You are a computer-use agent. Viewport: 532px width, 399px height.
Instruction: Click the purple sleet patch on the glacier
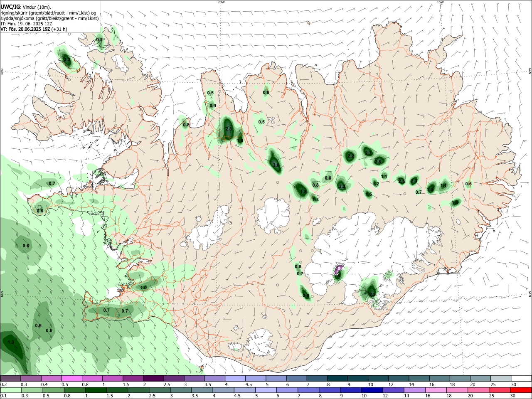click(340, 269)
